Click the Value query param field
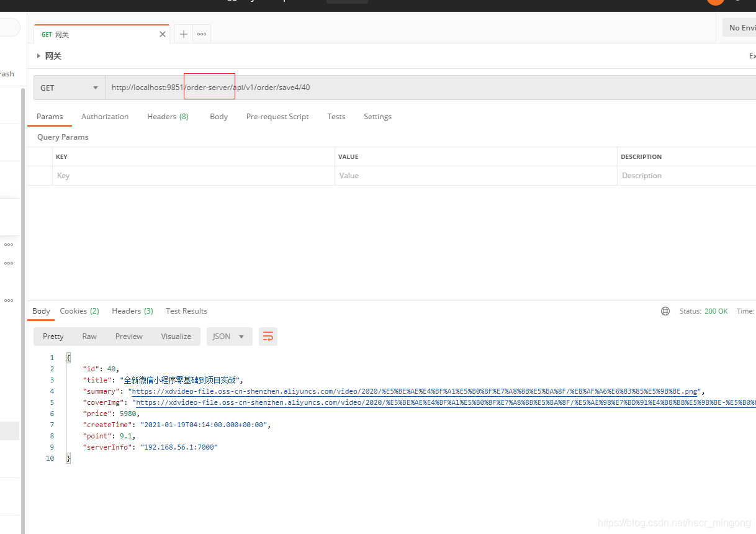The image size is (756, 534). (x=476, y=176)
